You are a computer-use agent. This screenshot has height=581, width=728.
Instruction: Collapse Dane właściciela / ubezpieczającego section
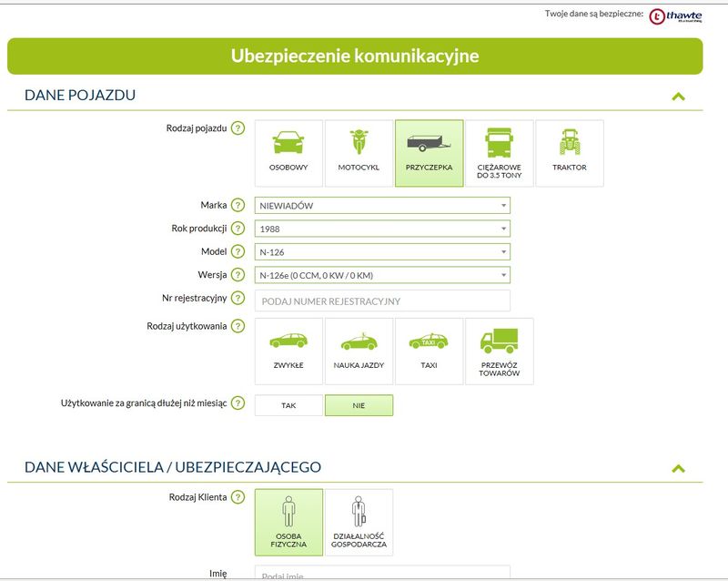point(677,468)
